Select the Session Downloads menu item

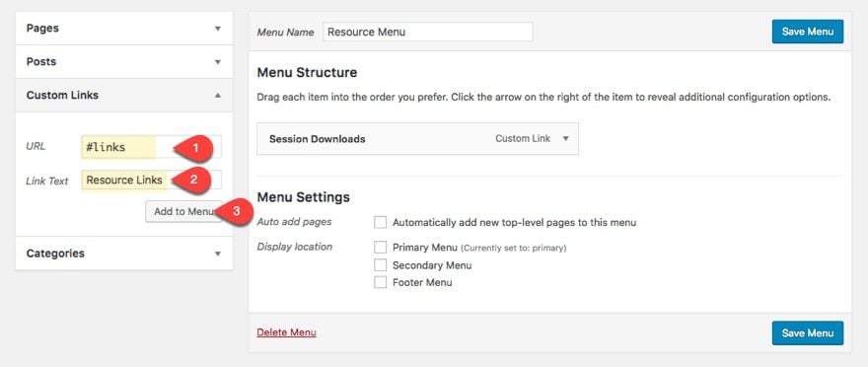[418, 139]
